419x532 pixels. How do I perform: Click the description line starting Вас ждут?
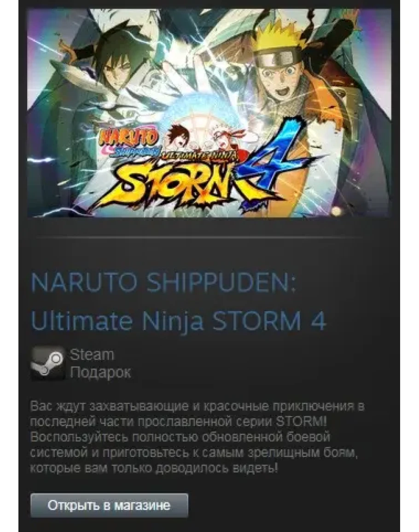click(x=198, y=406)
